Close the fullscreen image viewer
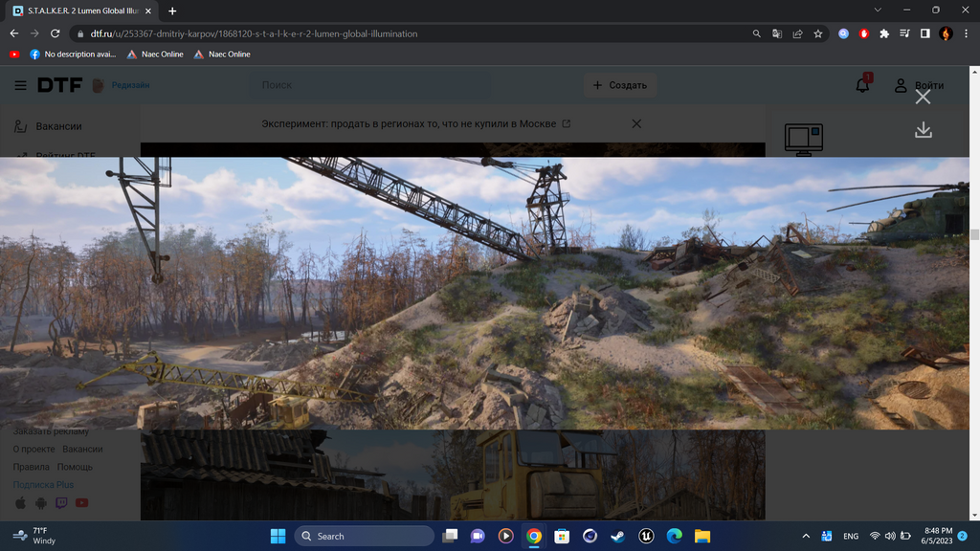The width and height of the screenshot is (980, 551). point(924,97)
